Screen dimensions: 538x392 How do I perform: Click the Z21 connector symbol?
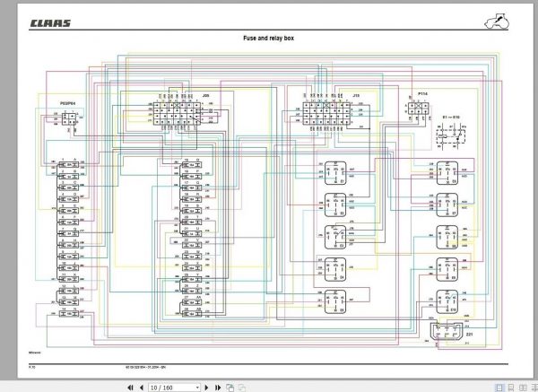click(446, 331)
